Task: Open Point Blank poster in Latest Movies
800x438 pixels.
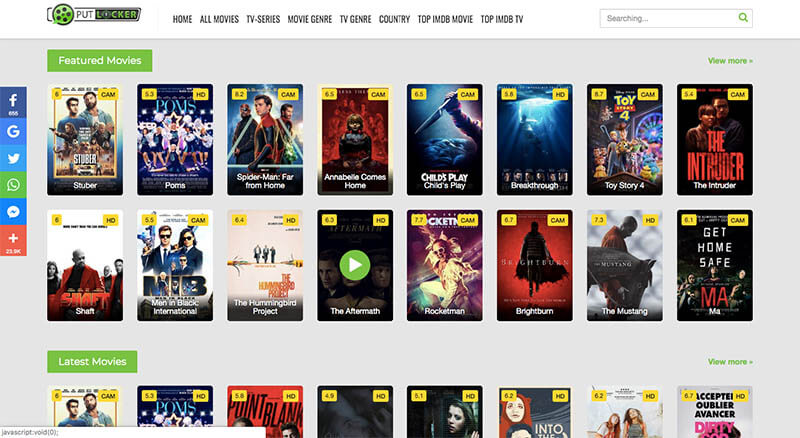Action: pos(265,411)
